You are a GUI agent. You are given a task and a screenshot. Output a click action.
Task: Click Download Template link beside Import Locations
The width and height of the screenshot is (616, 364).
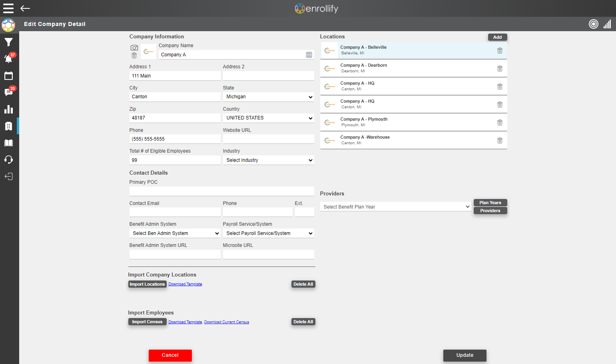point(185,284)
